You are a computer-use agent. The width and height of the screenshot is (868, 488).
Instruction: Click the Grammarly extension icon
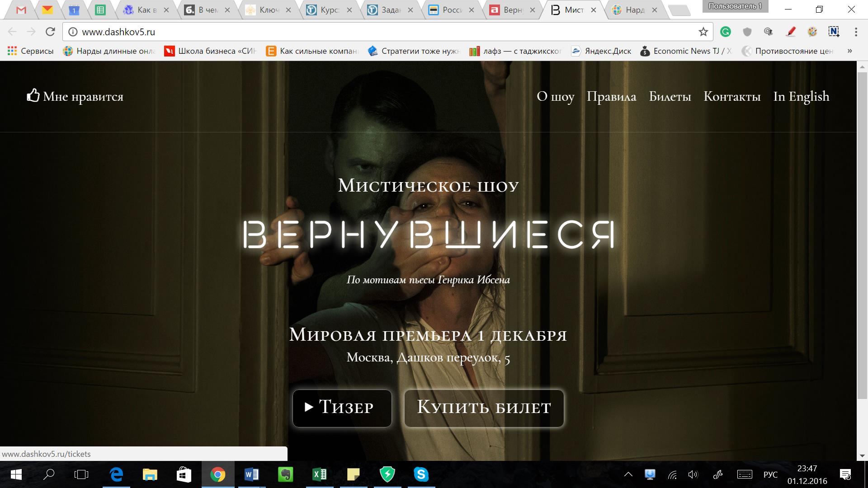coord(726,32)
